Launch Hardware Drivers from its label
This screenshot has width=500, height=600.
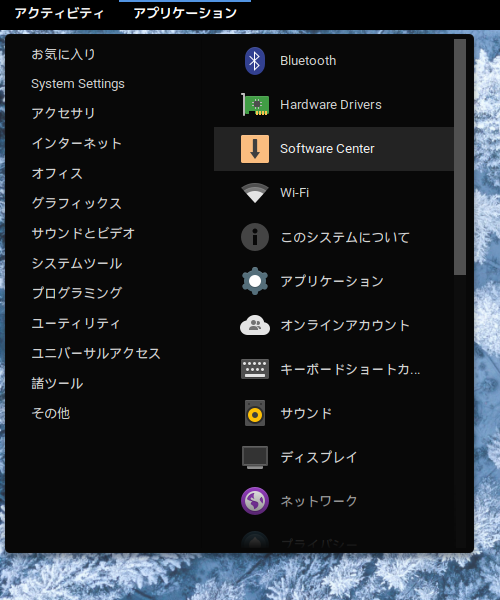[331, 105]
